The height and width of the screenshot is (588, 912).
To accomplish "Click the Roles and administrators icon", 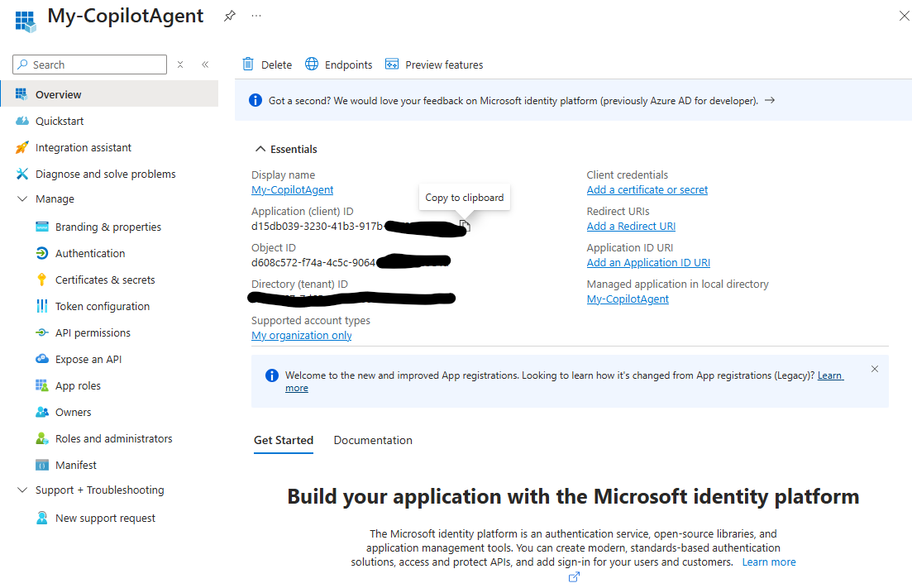I will click(x=42, y=438).
